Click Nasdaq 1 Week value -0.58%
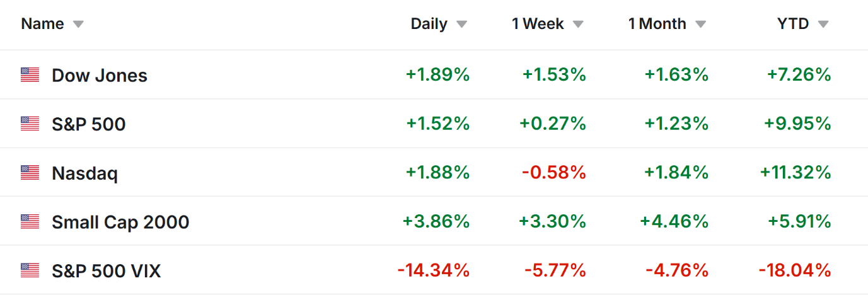The height and width of the screenshot is (295, 868). 554,173
